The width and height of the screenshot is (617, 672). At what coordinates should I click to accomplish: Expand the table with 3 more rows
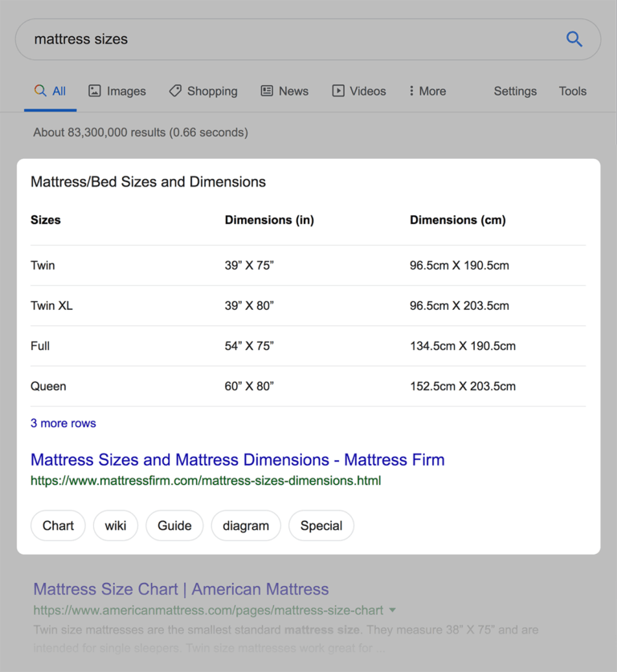[63, 423]
